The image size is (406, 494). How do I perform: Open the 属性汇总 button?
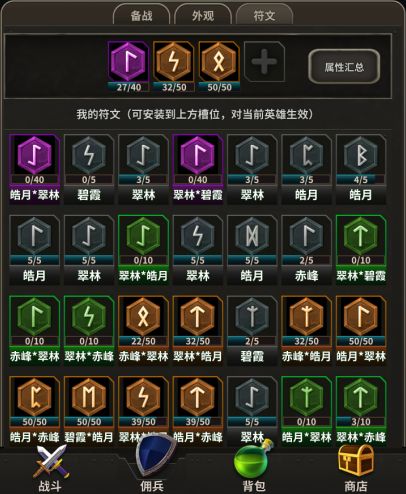[x=344, y=67]
